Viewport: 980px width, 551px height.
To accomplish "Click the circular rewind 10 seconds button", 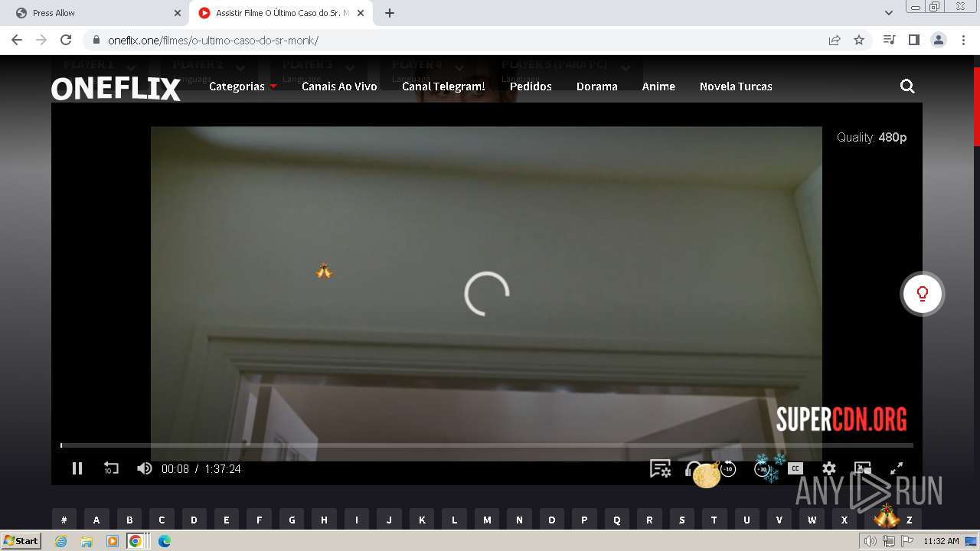I will coord(728,468).
